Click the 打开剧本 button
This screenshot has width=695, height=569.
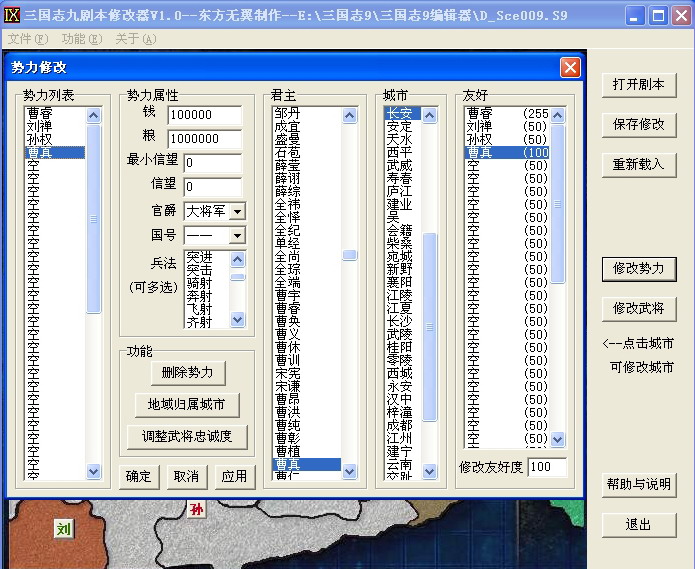click(x=639, y=85)
